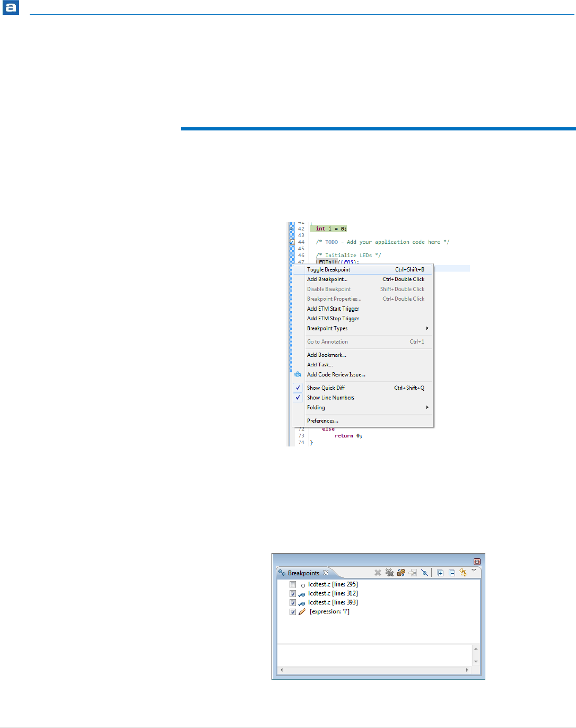Click the disabled Breakpoint Properties... entry
The height and width of the screenshot is (728, 576).
tap(363, 299)
